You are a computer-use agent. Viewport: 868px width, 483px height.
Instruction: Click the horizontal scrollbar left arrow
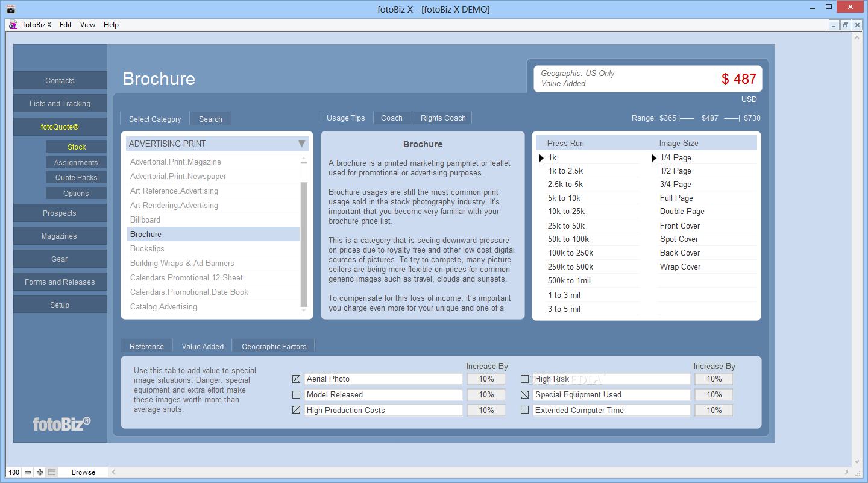(x=113, y=472)
